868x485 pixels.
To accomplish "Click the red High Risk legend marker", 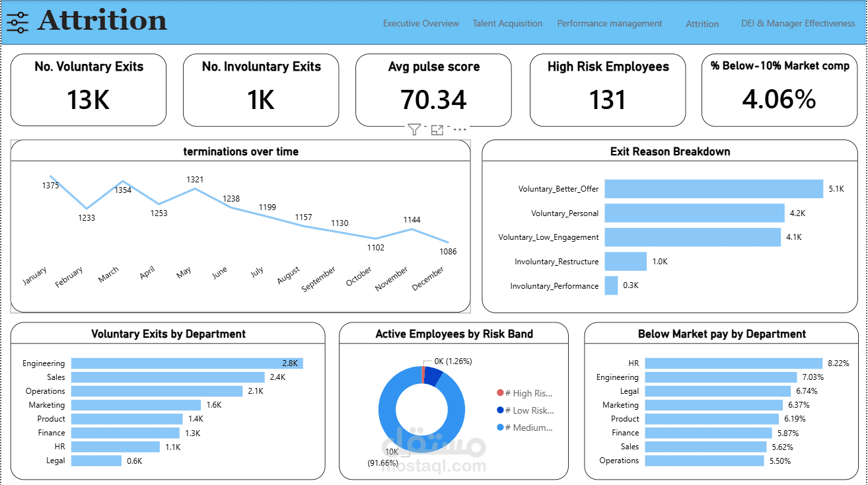I will pos(499,393).
